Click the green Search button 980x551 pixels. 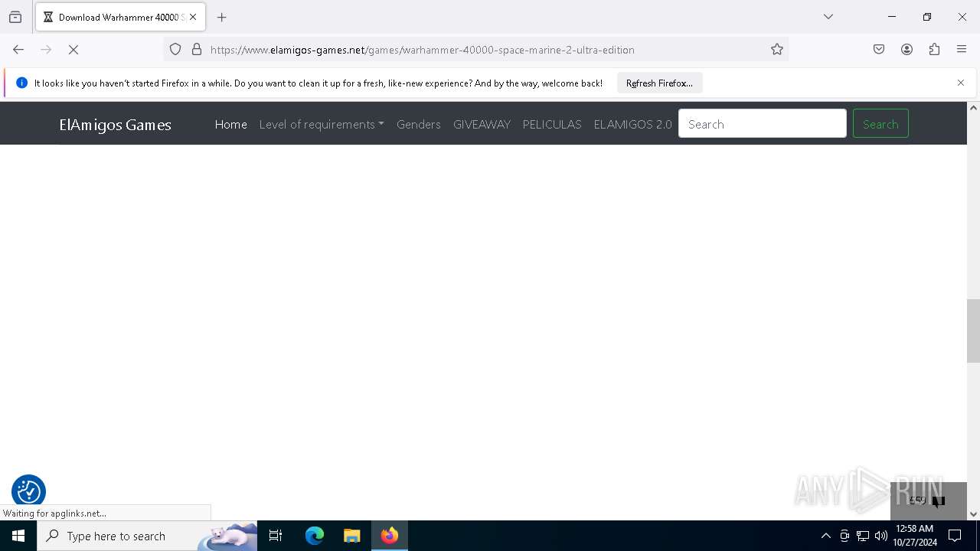tap(880, 124)
